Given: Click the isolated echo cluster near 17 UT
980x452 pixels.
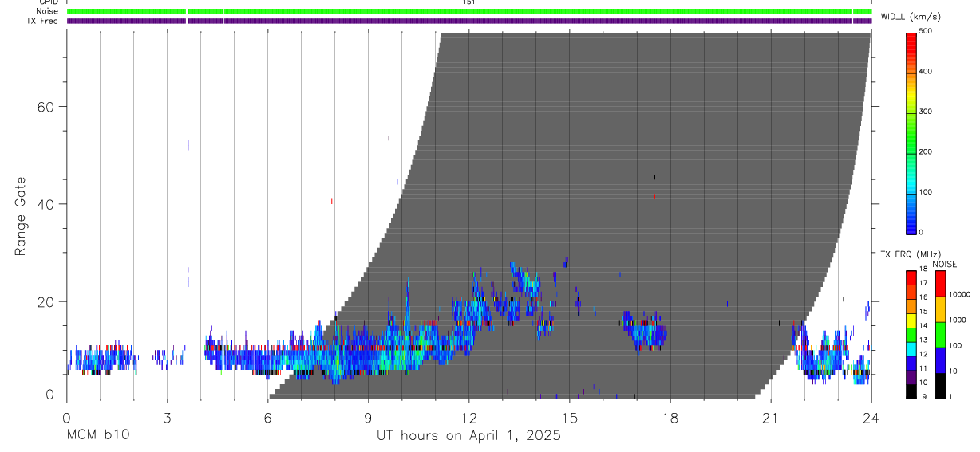Looking at the screenshot, I should [645, 330].
